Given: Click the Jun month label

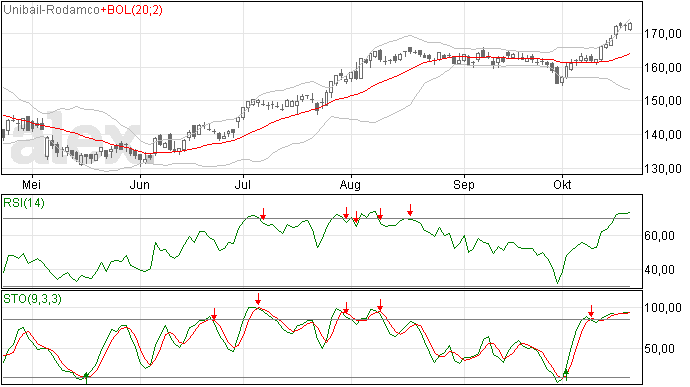Looking at the screenshot, I should coord(139,184).
